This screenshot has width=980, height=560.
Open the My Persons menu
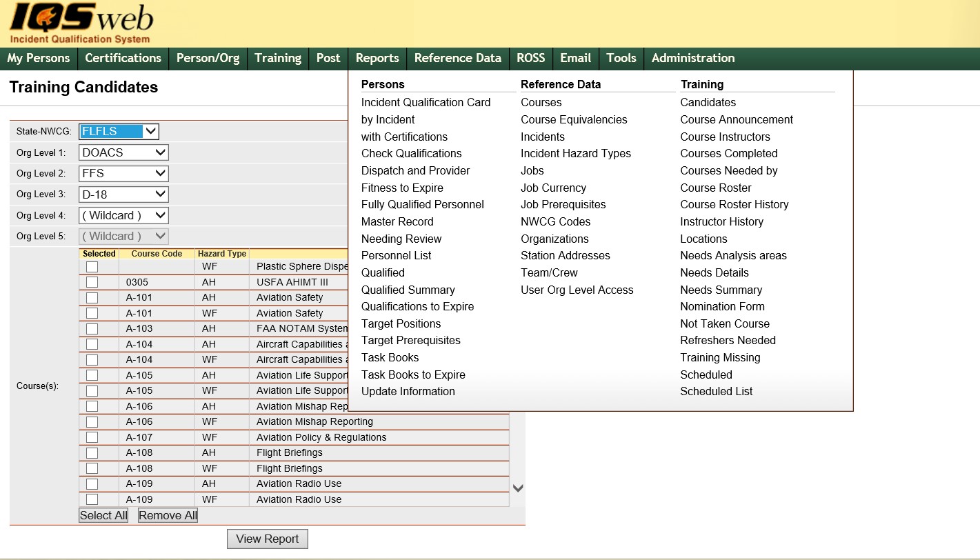tap(39, 59)
